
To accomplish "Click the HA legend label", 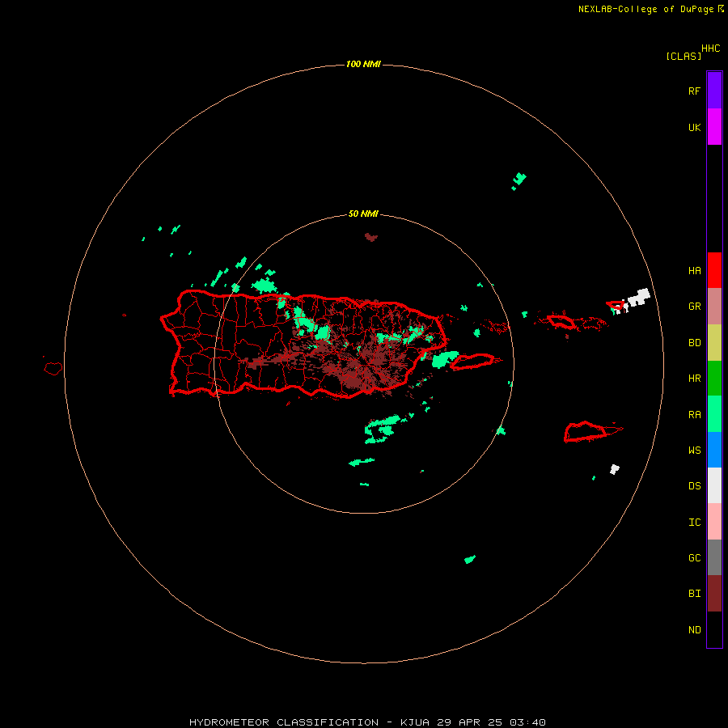I will (694, 270).
